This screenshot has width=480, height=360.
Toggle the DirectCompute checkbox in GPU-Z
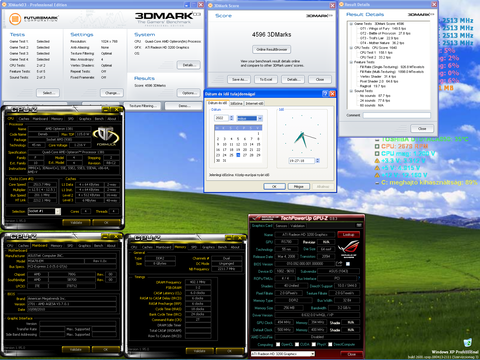click(x=330, y=344)
